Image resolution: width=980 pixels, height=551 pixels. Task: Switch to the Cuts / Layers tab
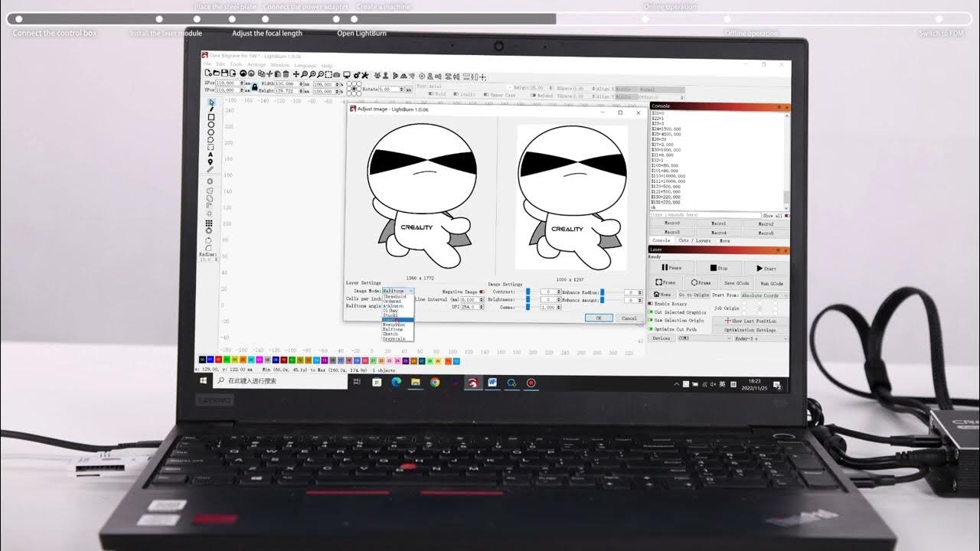pos(694,241)
